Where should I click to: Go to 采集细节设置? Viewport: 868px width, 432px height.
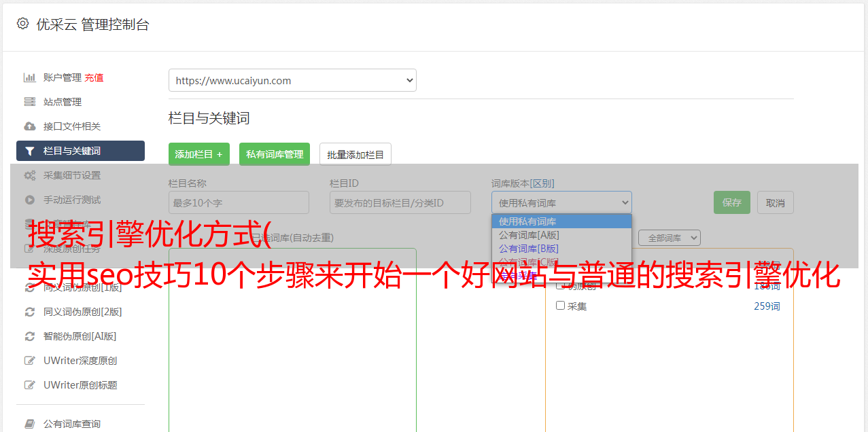[x=72, y=175]
